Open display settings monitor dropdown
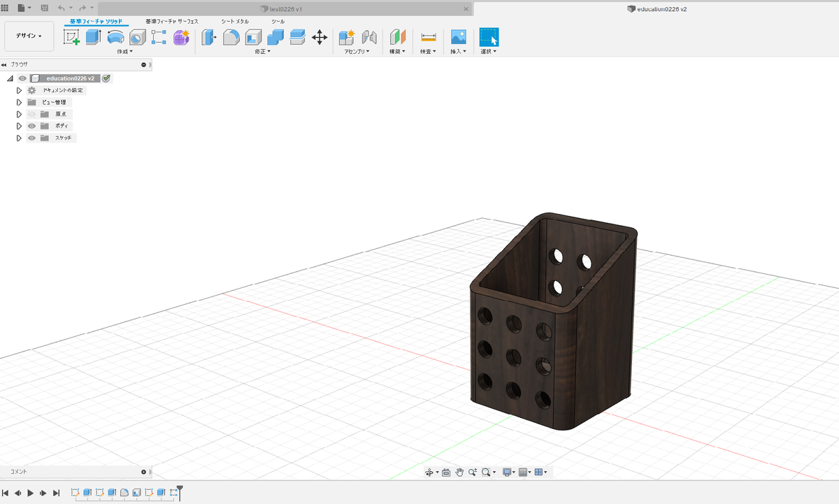The image size is (839, 504). tap(509, 473)
